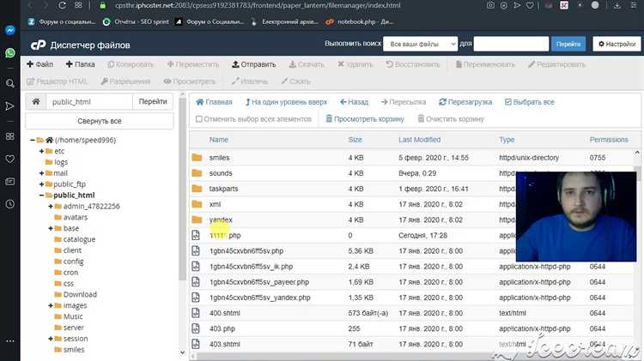Image resolution: width=644 pixels, height=361 pixels.
Task: Collapse the public_html tree node
Action: point(40,196)
